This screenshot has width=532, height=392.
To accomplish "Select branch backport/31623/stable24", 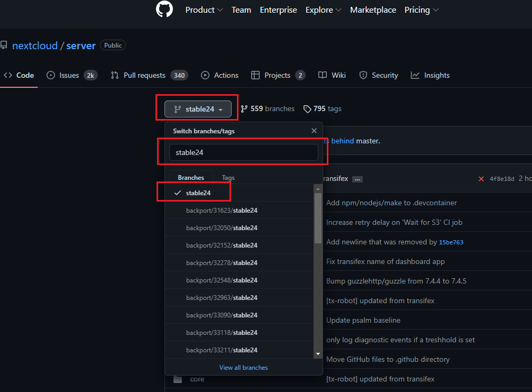I will [240, 211].
